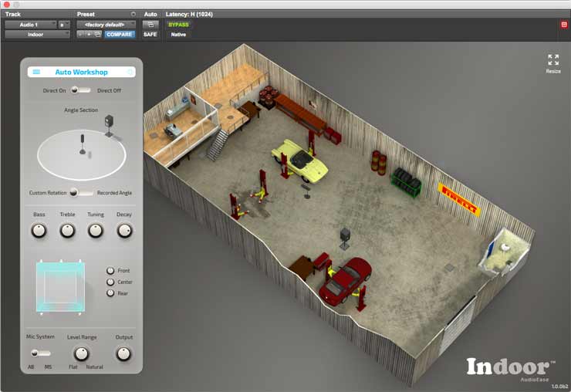
Task: Click the Pirelli banner on the wall
Action: (x=459, y=200)
